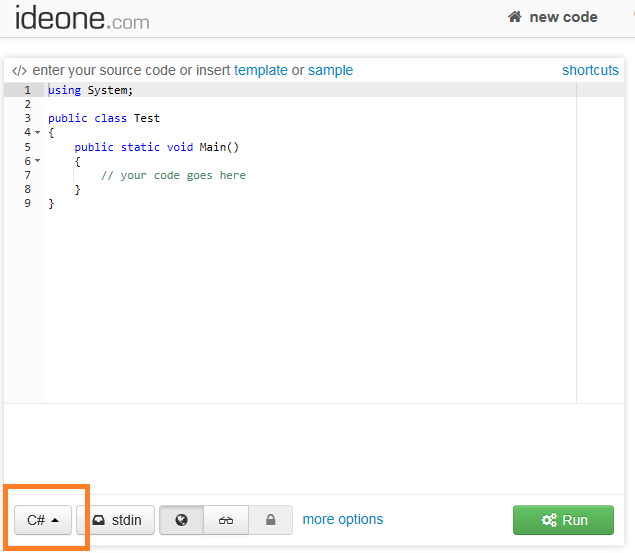The width and height of the screenshot is (635, 553).
Task: Click line number 2 in gutter
Action: pos(27,104)
